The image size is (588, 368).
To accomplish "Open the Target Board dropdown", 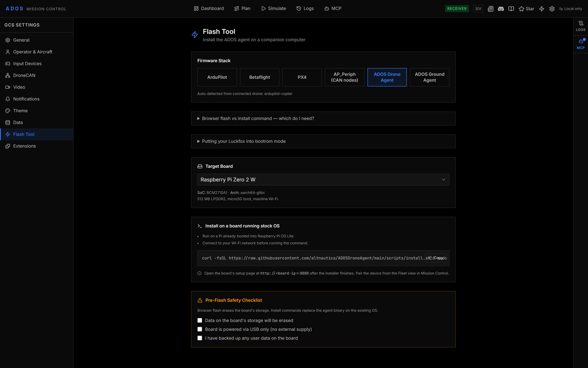I will (323, 180).
